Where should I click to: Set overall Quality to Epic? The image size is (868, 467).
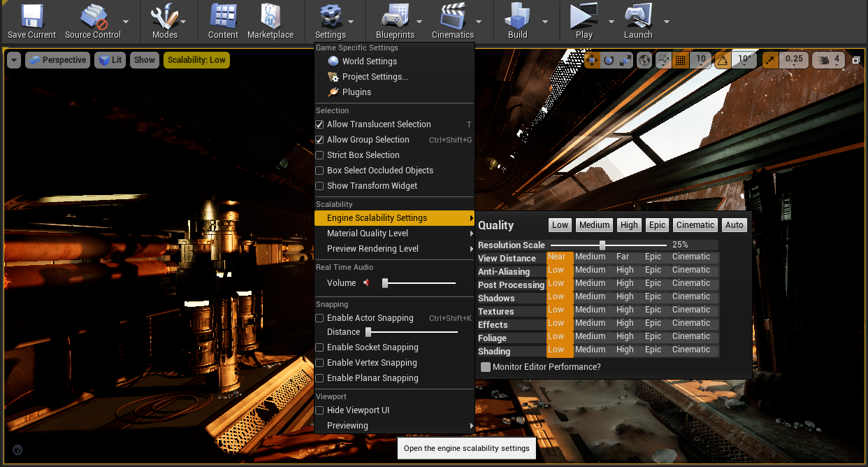(657, 225)
